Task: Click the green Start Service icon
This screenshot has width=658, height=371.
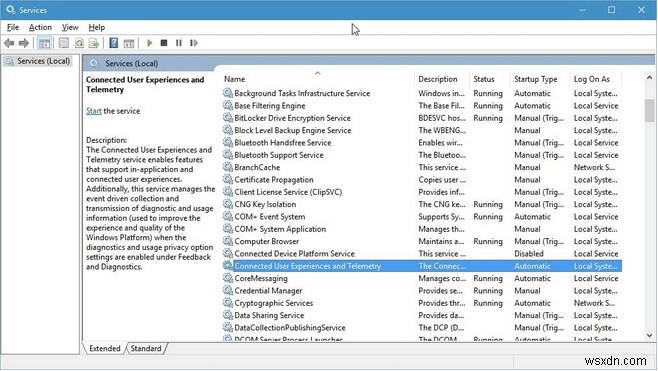Action: tap(149, 43)
